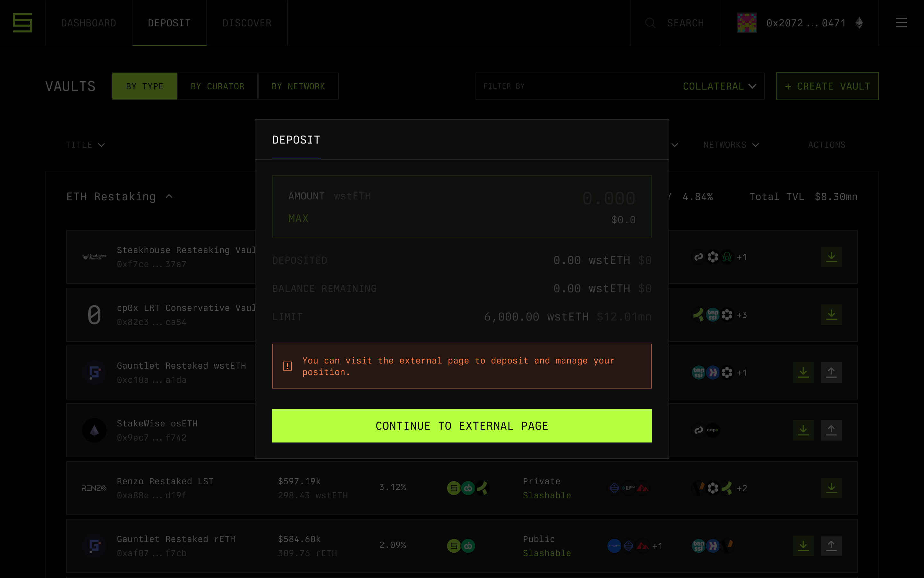Image resolution: width=924 pixels, height=578 pixels.
Task: Switch vault grouping to By Curator
Action: [218, 86]
